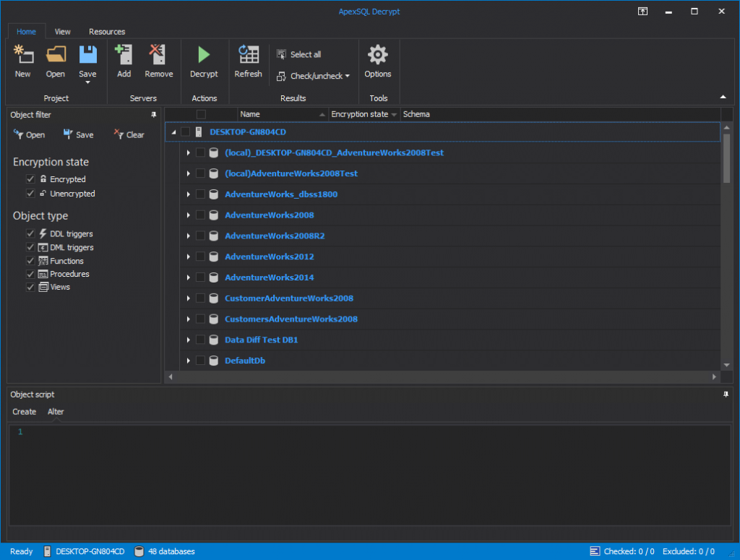Clear the object filter
The width and height of the screenshot is (740, 560).
(129, 135)
